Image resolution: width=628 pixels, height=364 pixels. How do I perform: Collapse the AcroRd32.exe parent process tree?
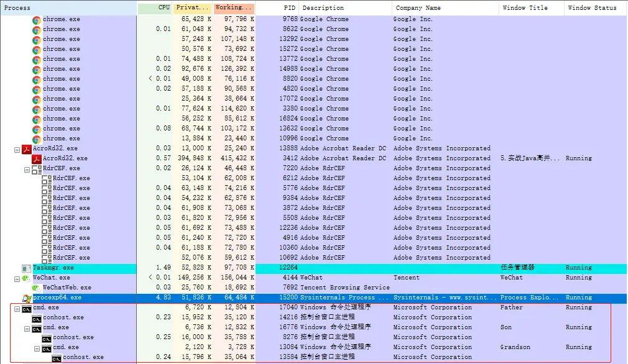click(17, 150)
